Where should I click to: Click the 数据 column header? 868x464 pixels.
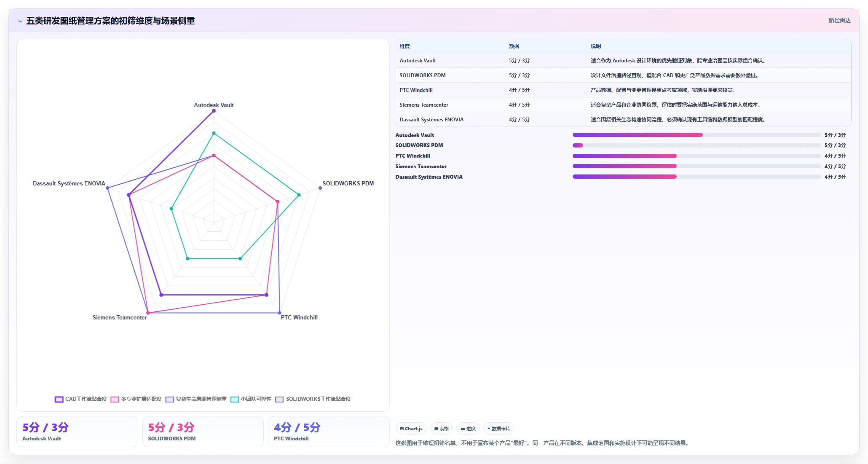pos(514,46)
